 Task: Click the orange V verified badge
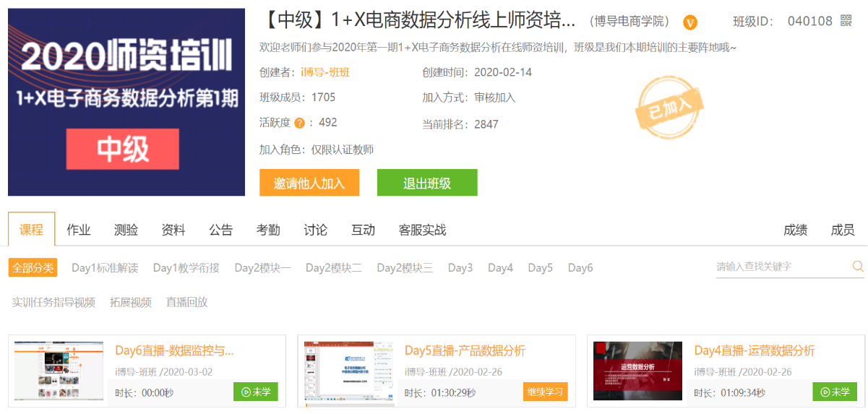coord(690,22)
